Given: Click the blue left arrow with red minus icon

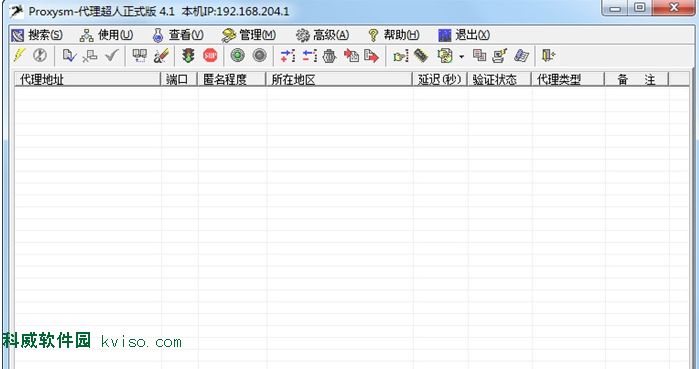Looking at the screenshot, I should pos(309,56).
